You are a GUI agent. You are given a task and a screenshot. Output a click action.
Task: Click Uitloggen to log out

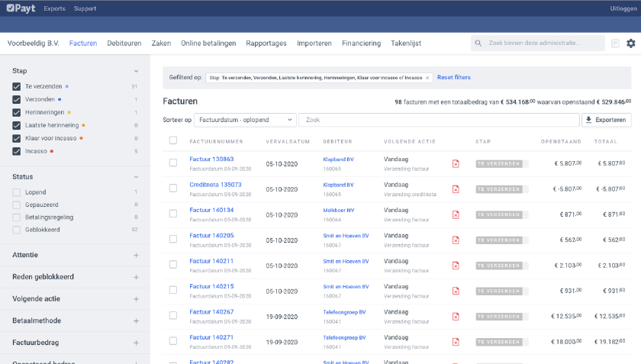tap(623, 8)
